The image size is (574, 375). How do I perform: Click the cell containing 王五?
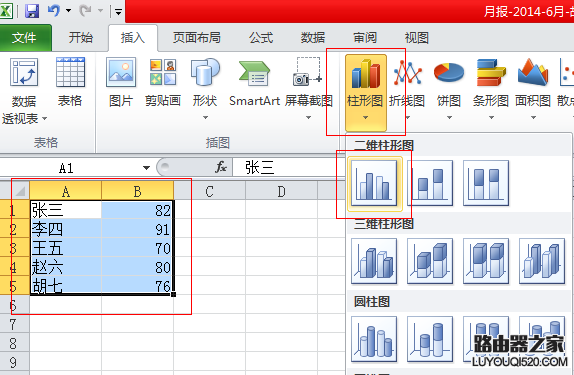66,248
